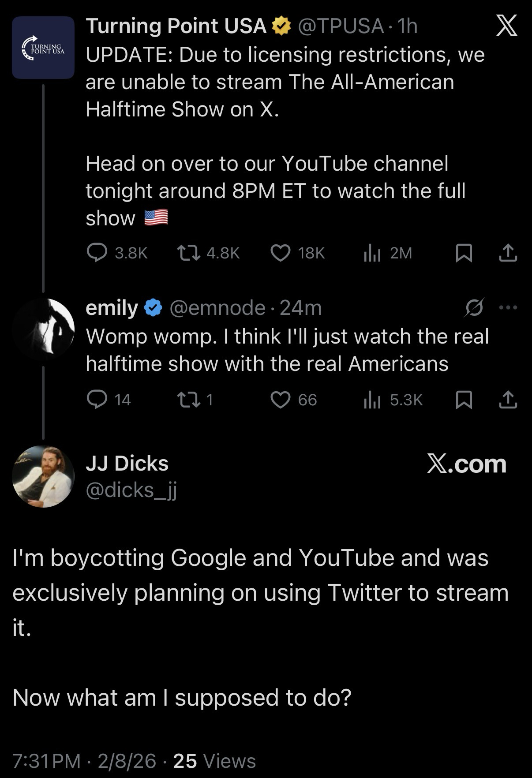Share the Turning Point USA post
This screenshot has width=532, height=778.
508,253
